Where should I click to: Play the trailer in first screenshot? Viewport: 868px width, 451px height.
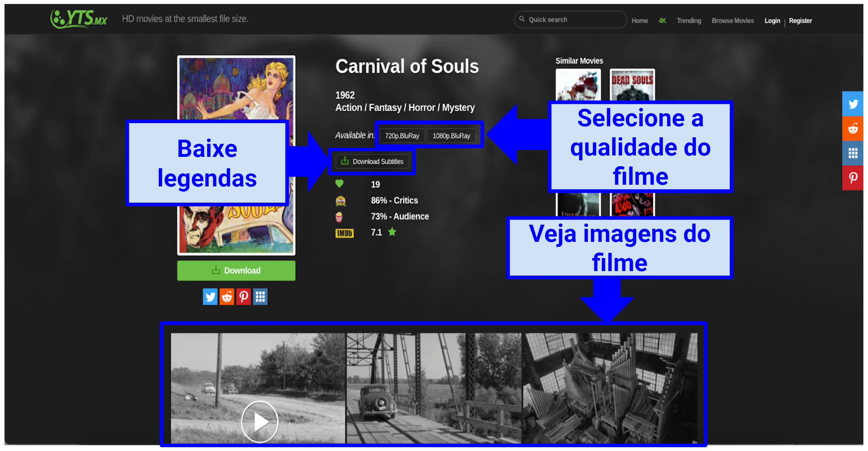tap(260, 421)
